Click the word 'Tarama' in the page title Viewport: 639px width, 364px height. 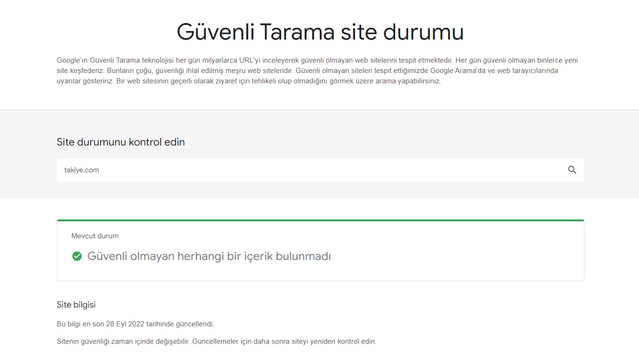pos(297,32)
